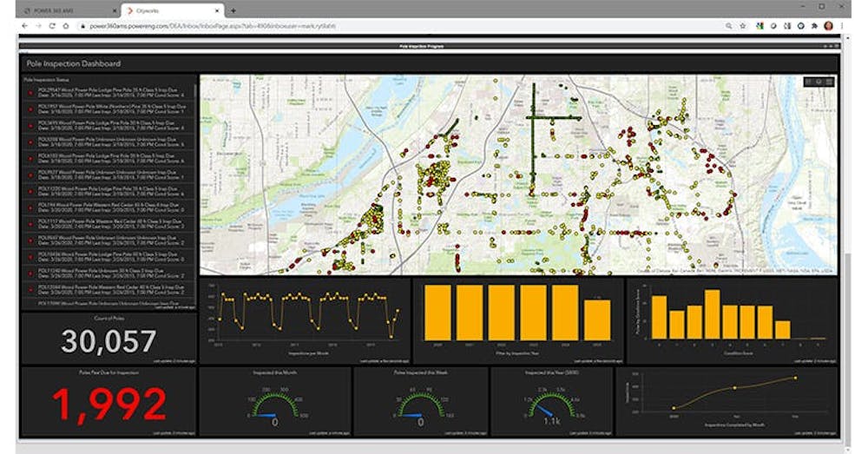The image size is (868, 454).
Task: Open the Chrome profile avatar
Action: point(829,26)
